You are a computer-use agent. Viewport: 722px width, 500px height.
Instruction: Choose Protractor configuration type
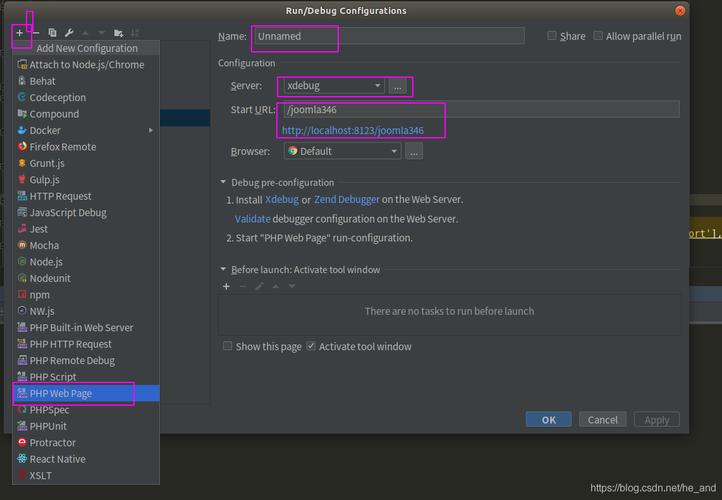click(x=86, y=442)
